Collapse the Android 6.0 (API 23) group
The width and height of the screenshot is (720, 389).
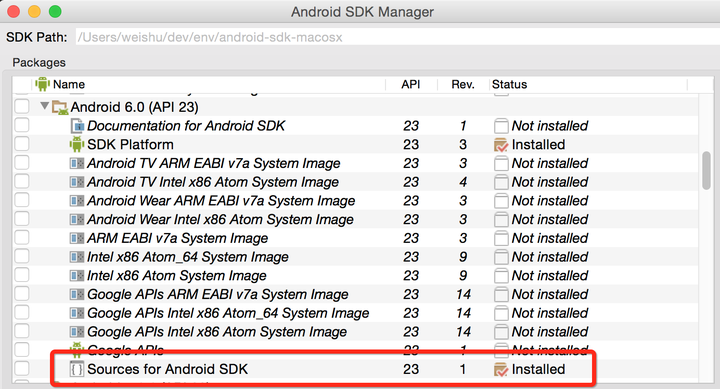45,106
